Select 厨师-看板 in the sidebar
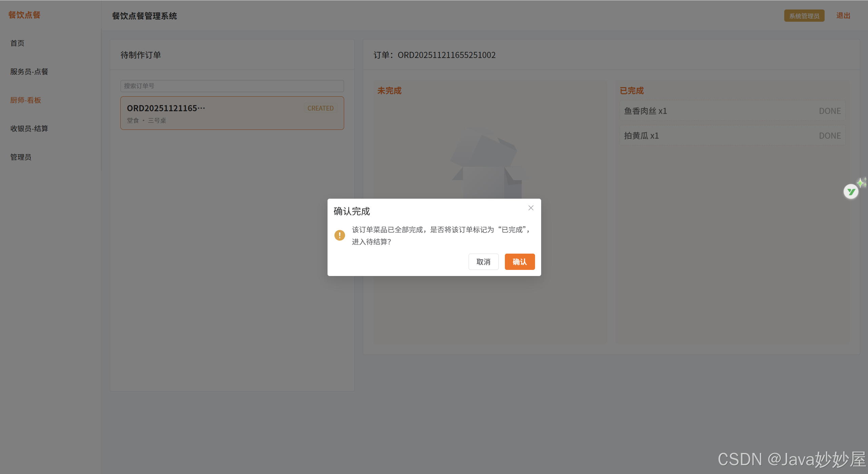Viewport: 868px width, 474px height. [25, 100]
